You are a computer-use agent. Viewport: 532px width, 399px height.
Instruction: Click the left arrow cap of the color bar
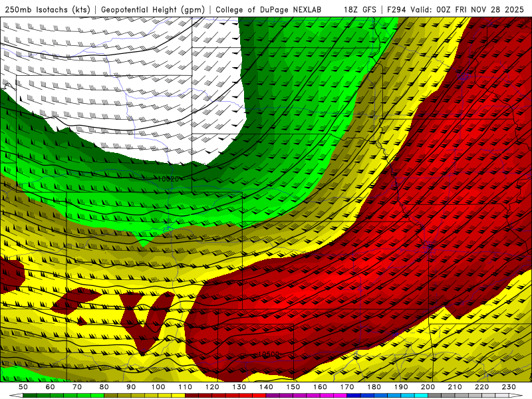[x=16, y=396]
